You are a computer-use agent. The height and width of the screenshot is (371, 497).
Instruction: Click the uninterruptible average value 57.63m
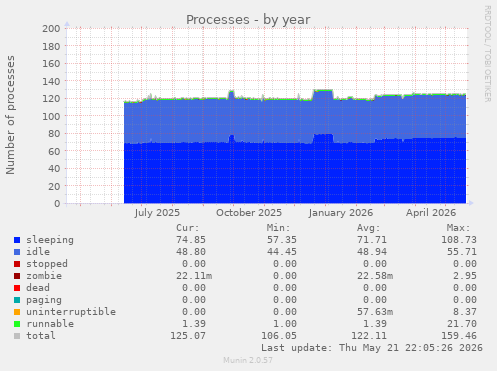coord(375,312)
